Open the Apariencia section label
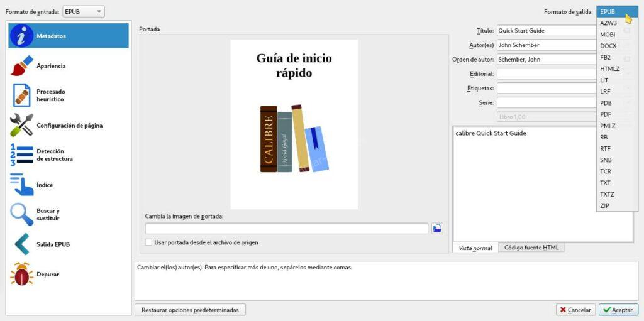644x321 pixels. tap(51, 66)
